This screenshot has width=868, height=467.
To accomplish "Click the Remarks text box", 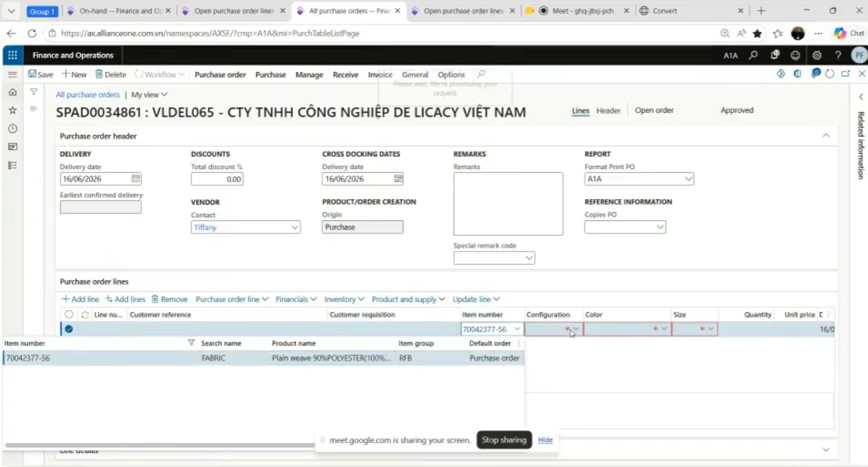I will pyautogui.click(x=508, y=204).
